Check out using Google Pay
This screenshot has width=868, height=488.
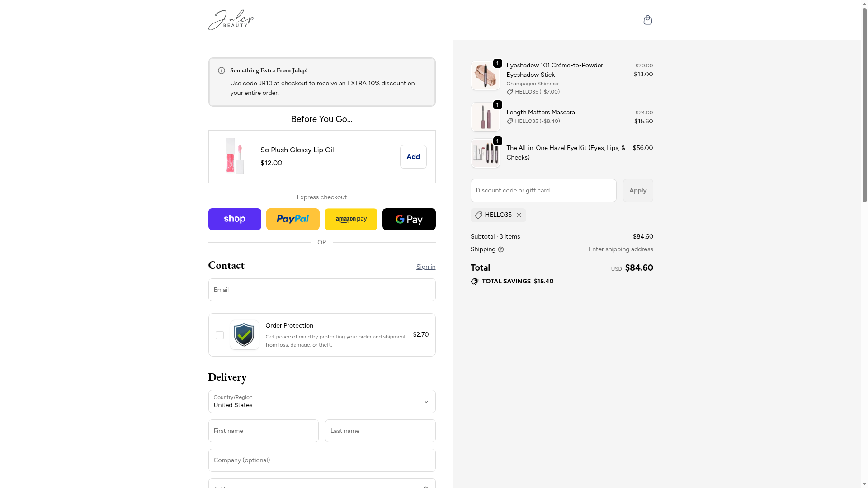click(x=409, y=219)
